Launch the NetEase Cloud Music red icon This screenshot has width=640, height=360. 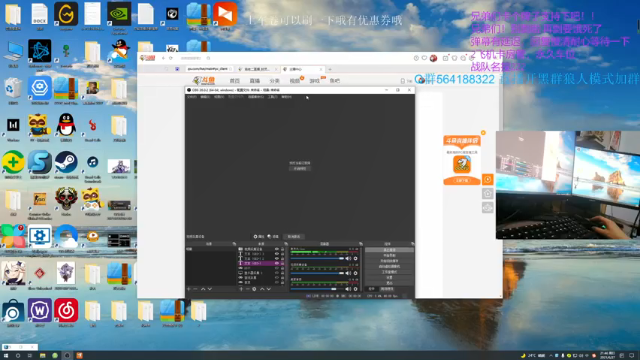click(x=66, y=310)
